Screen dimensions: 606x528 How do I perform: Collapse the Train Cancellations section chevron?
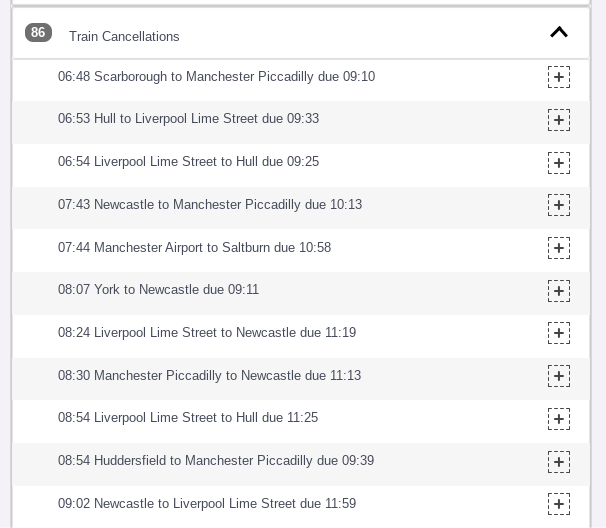pos(559,32)
